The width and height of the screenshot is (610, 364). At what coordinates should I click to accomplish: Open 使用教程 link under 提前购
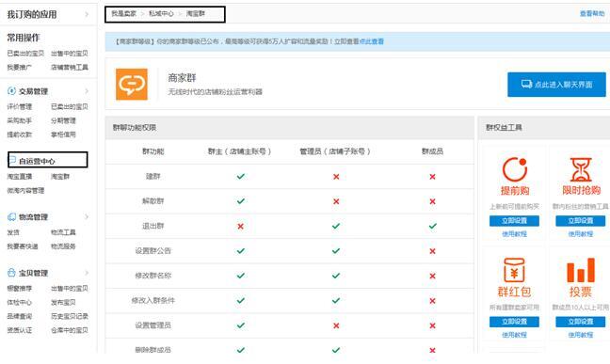coord(514,233)
